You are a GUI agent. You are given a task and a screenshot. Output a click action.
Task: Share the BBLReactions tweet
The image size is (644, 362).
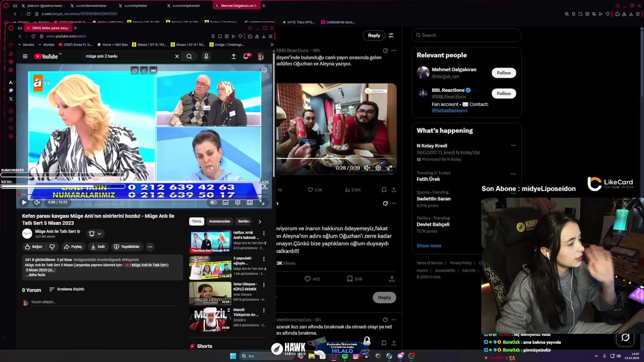click(393, 190)
